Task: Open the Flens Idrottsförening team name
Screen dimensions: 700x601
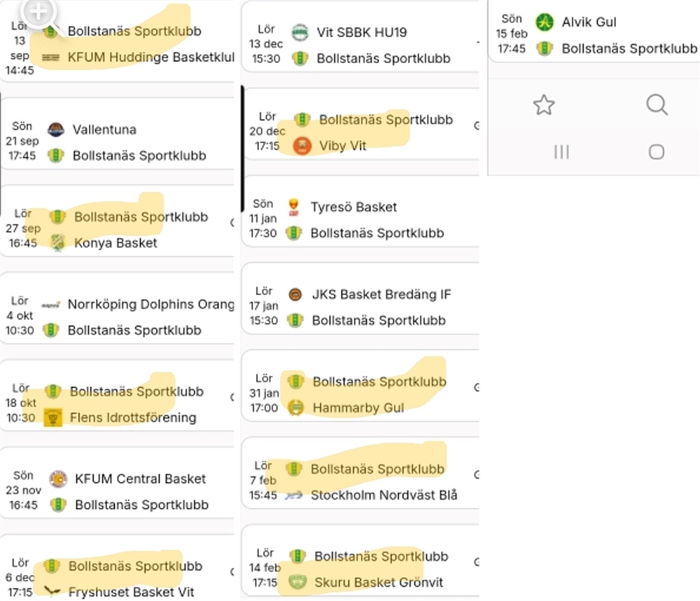Action: pos(133,417)
